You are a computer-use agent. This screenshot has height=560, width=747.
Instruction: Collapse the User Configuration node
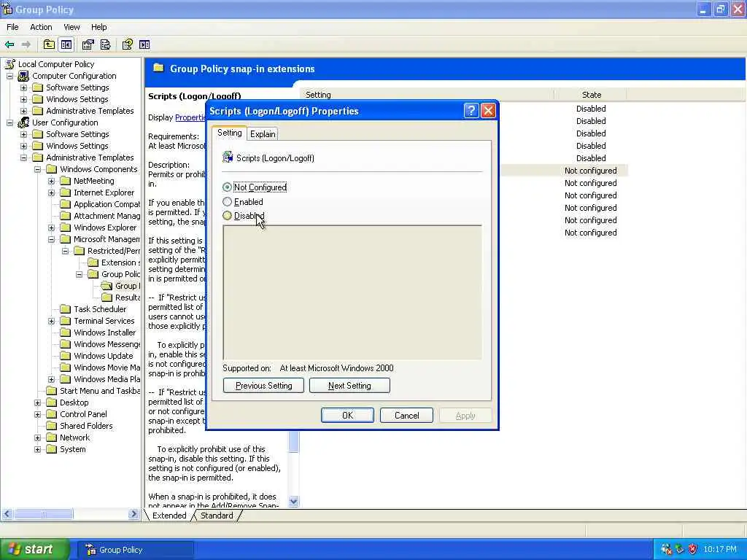coord(9,122)
